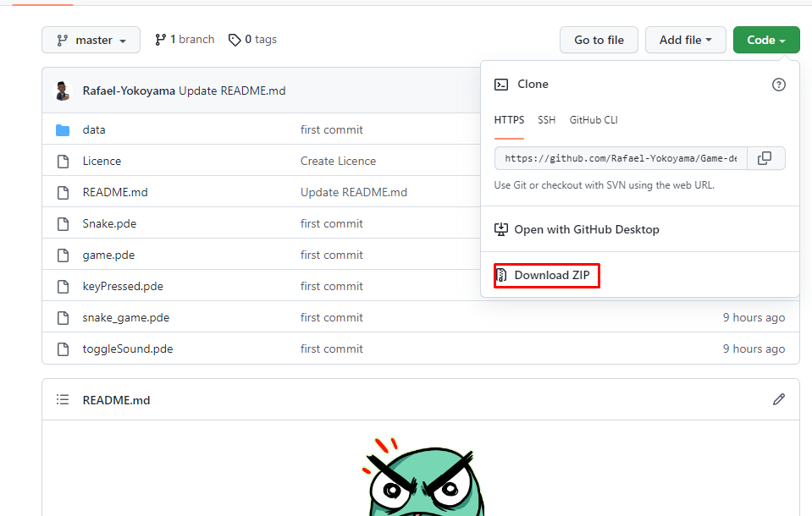812x516 pixels.
Task: Open the Rafael-Yokoyama author link
Action: [x=129, y=91]
